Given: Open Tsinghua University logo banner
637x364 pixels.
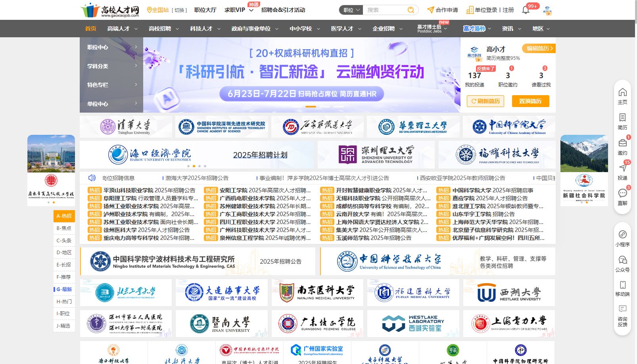Looking at the screenshot, I should 126,126.
